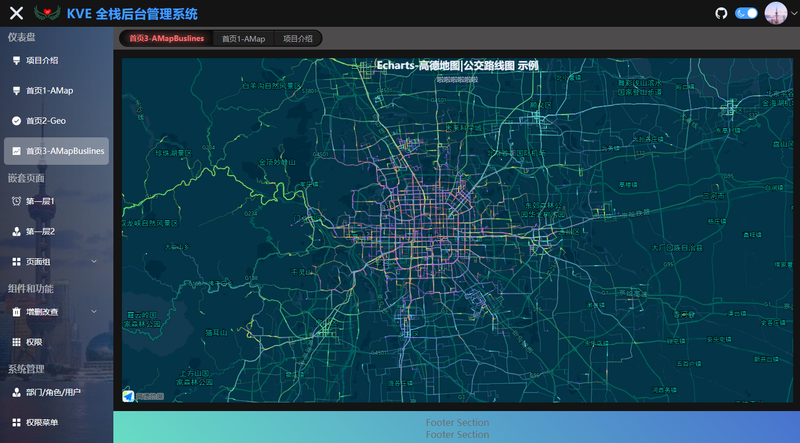Click the KVE winged heart logo
Viewport: 800px width, 443px height.
[x=47, y=13]
